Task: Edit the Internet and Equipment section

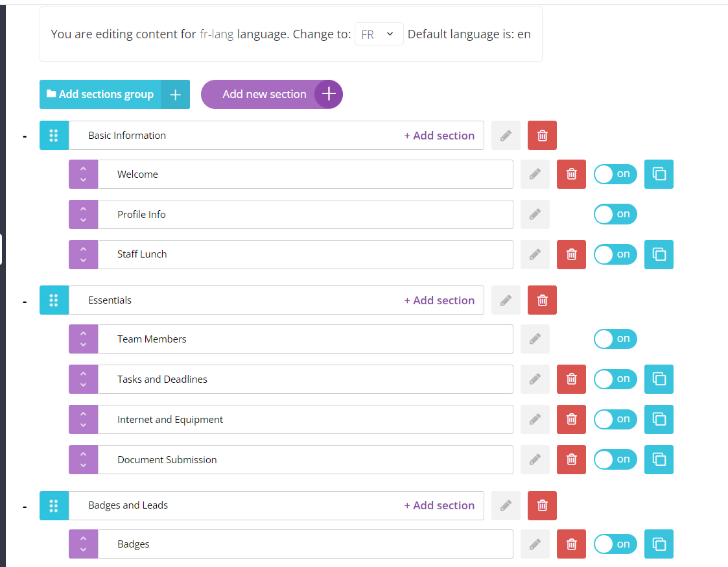Action: (535, 419)
